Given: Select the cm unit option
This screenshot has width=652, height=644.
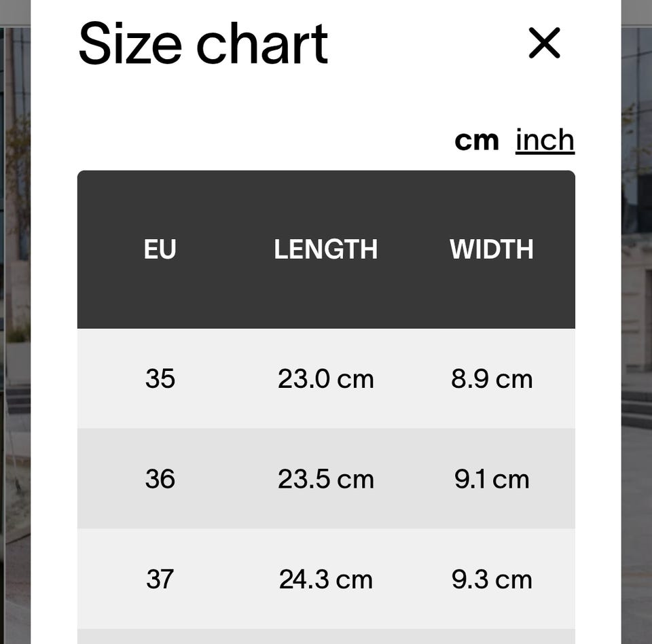Looking at the screenshot, I should coord(476,141).
